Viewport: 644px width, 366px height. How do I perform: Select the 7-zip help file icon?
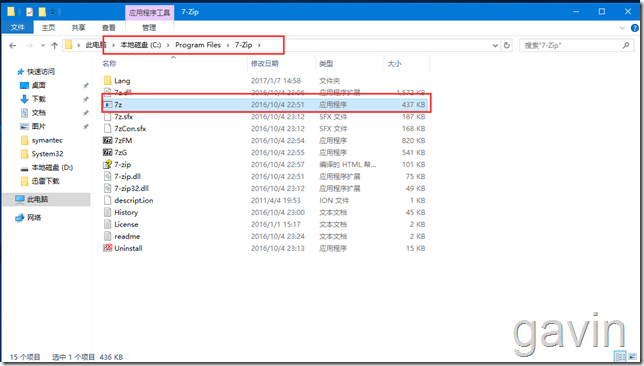[108, 164]
